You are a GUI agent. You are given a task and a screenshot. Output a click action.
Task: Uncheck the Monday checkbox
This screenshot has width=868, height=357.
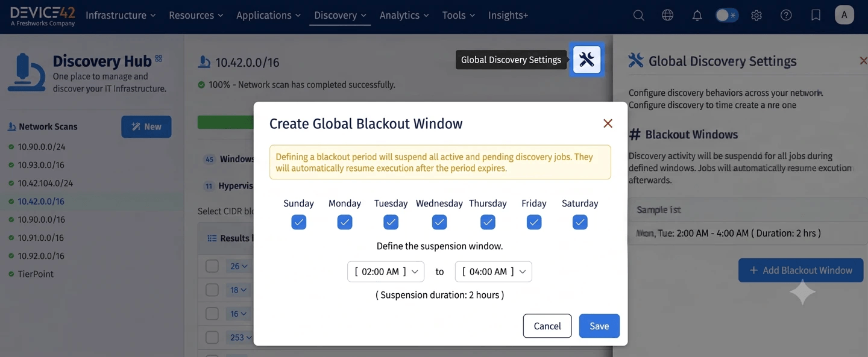tap(345, 222)
